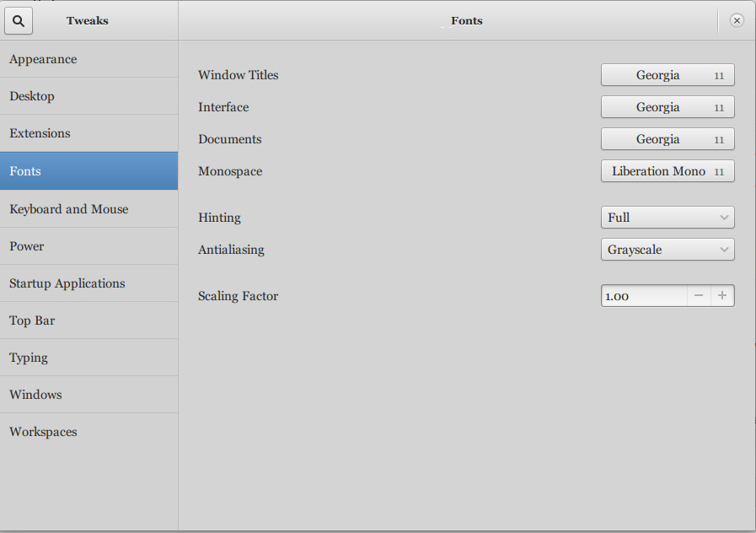Select the Fonts sidebar entry
Image resolution: width=756 pixels, height=533 pixels.
point(88,170)
